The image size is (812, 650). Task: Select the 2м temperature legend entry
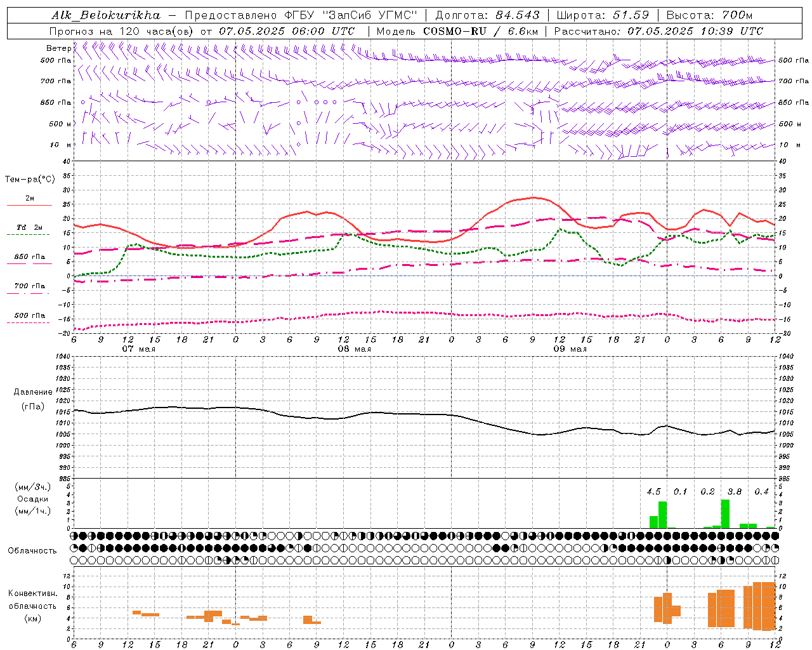[x=30, y=199]
